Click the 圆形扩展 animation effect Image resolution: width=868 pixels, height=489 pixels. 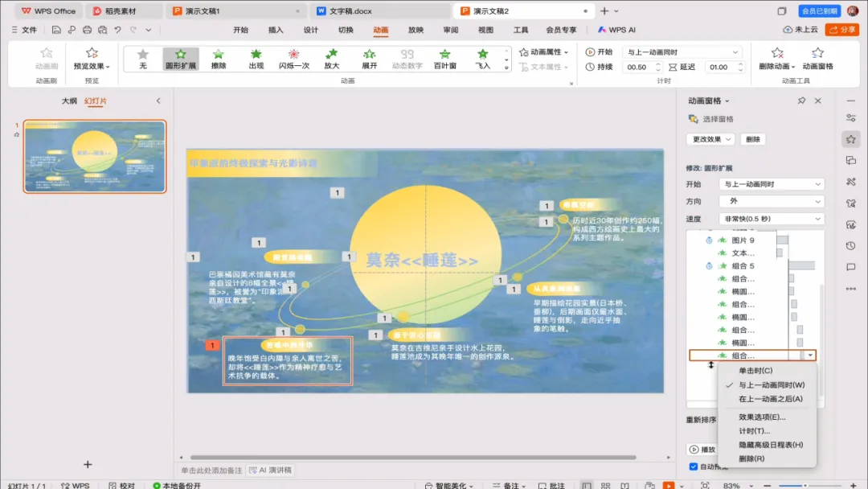tap(181, 59)
